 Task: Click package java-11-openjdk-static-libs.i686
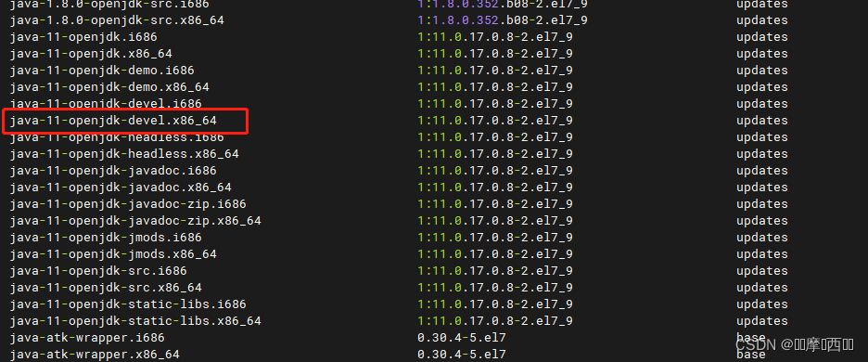click(128, 304)
